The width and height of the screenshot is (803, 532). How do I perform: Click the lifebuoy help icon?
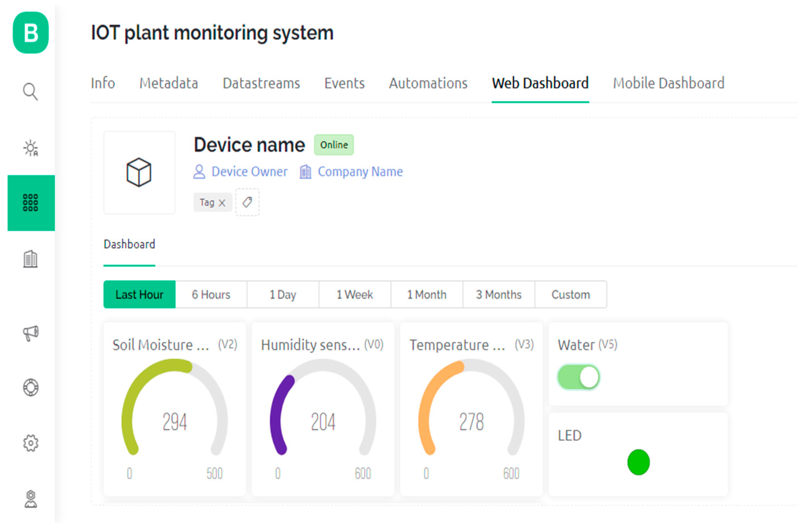click(31, 387)
